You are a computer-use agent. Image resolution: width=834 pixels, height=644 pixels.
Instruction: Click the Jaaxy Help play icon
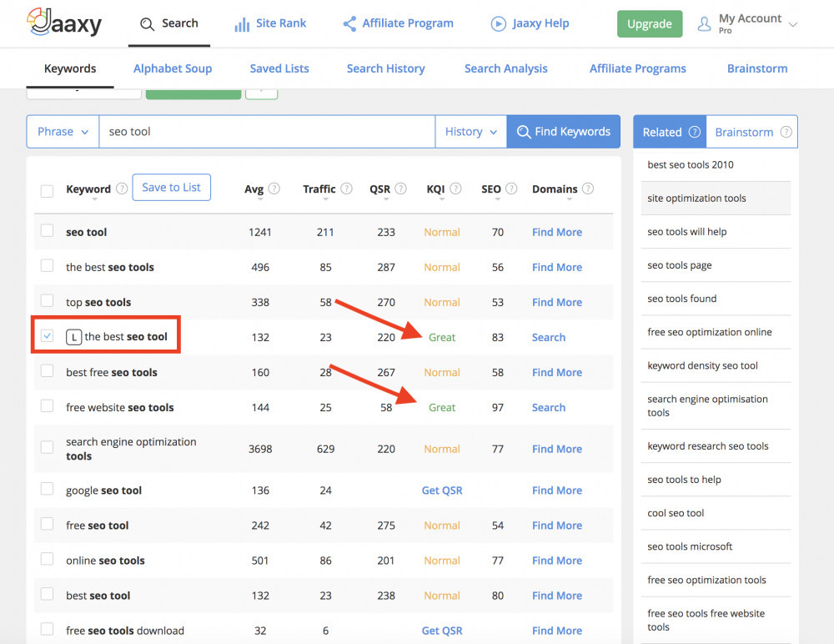pos(499,23)
